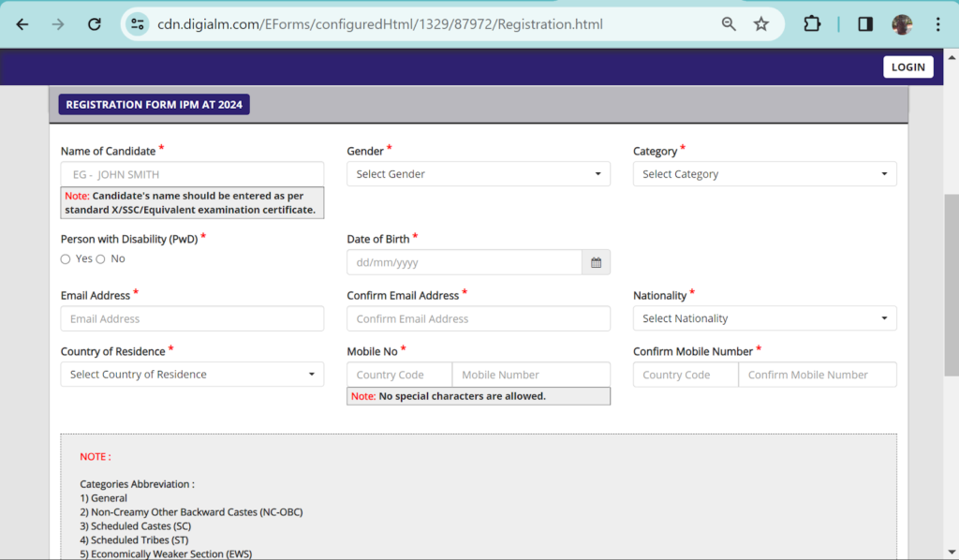The image size is (959, 560).
Task: Open the calendar picker for Date of Birth
Action: 596,262
